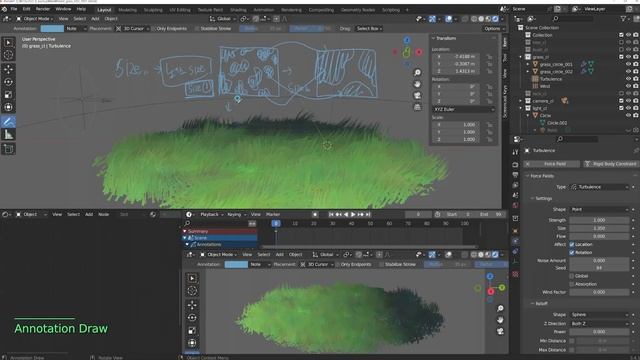This screenshot has height=360, width=640.
Task: Select the Cursor tool in top viewport toolbar
Action: 8,55
